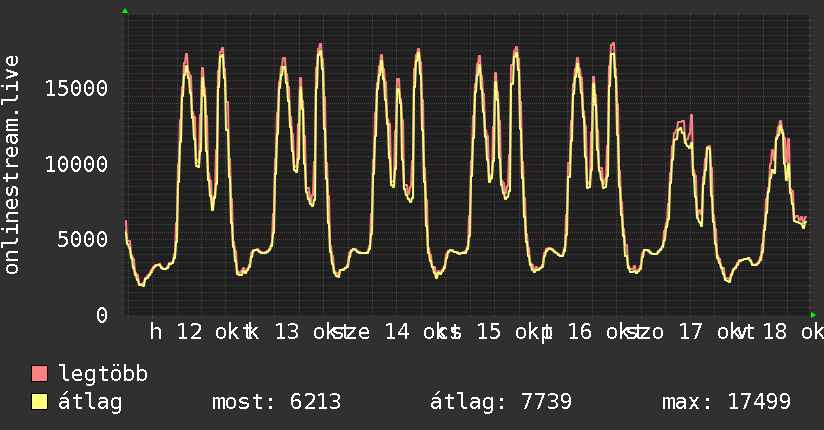Click the 18 date label on x-axis
824x430 pixels.
775,332
